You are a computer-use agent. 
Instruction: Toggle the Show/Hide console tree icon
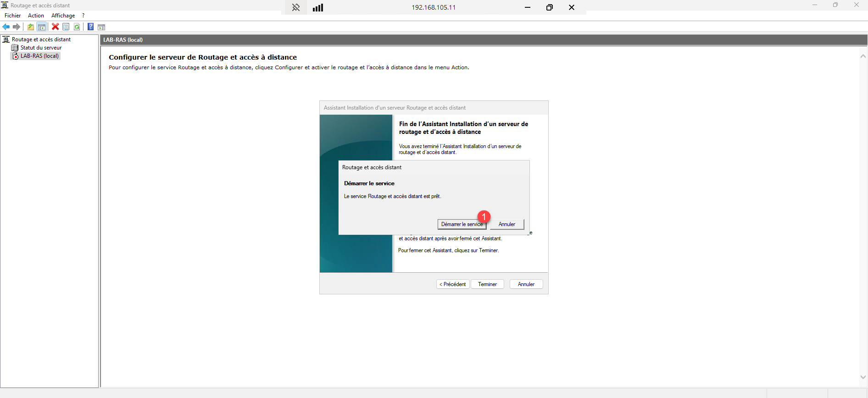click(x=42, y=27)
